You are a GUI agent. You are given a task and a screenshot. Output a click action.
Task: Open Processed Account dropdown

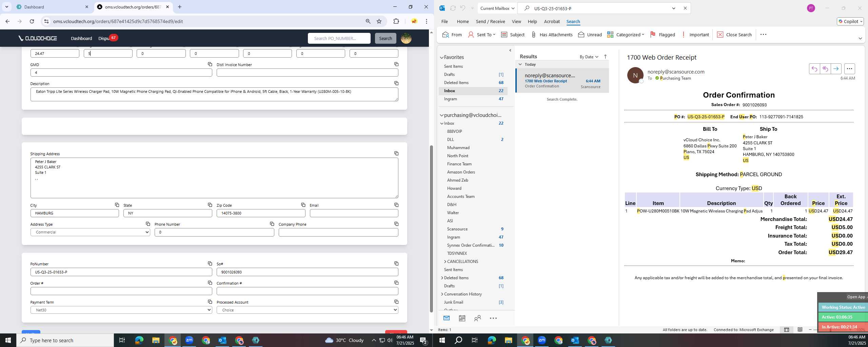[x=307, y=310]
